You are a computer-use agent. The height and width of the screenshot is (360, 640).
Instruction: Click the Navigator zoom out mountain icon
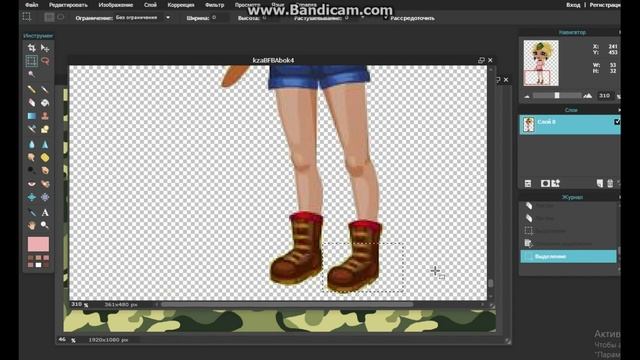(527, 96)
